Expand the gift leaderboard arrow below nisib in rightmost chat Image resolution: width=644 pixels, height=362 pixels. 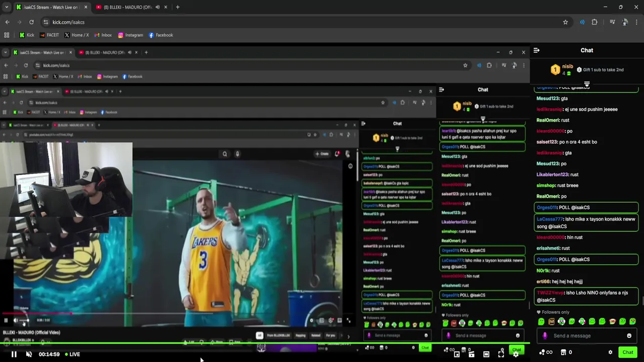pyautogui.click(x=587, y=84)
